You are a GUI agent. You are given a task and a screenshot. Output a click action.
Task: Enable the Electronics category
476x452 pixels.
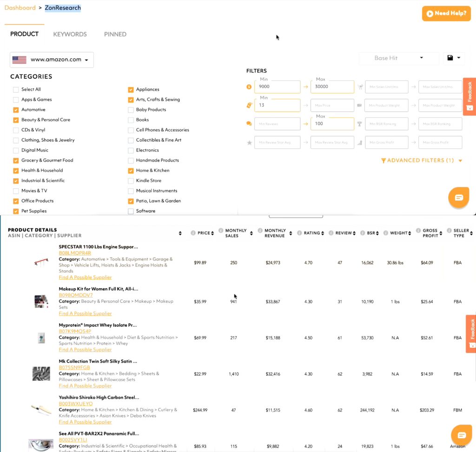(131, 150)
